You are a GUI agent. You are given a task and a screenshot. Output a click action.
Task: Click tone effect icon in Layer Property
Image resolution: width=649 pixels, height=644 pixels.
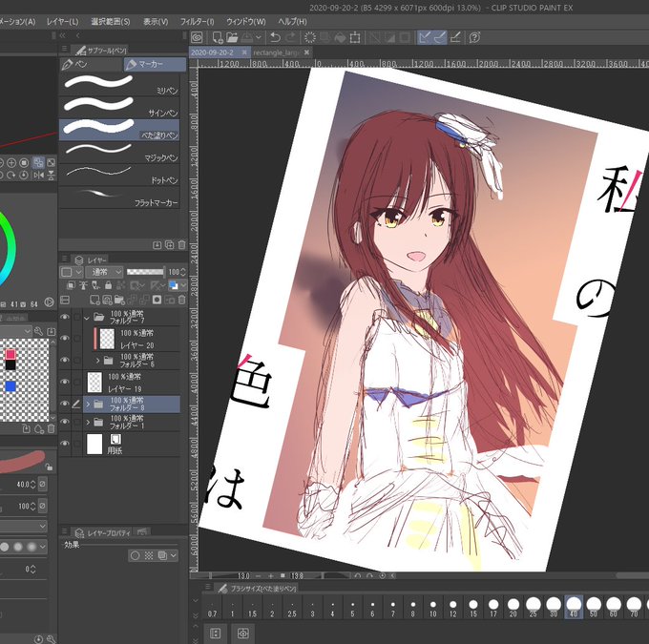pos(149,555)
